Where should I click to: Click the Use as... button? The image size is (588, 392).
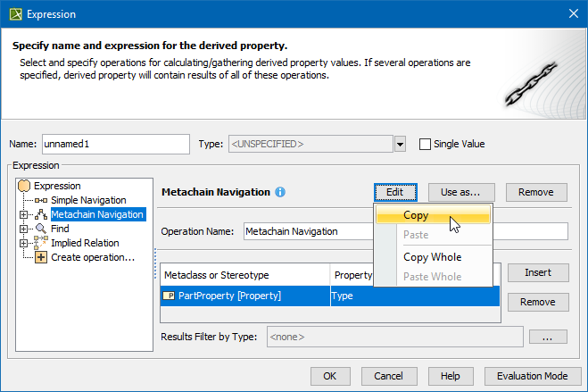(460, 192)
